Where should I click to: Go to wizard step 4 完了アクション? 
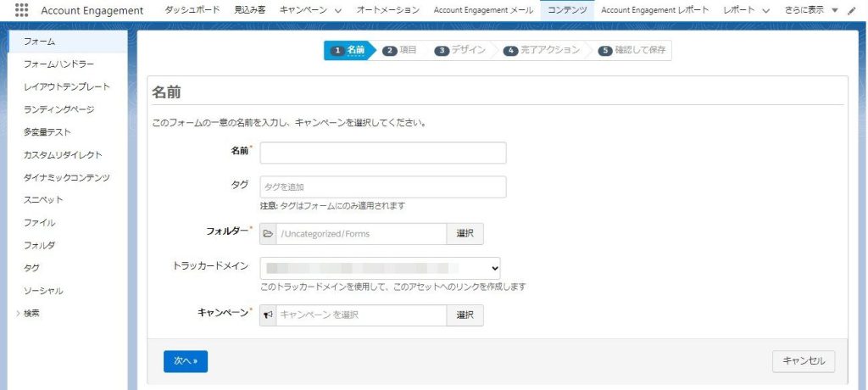click(542, 50)
